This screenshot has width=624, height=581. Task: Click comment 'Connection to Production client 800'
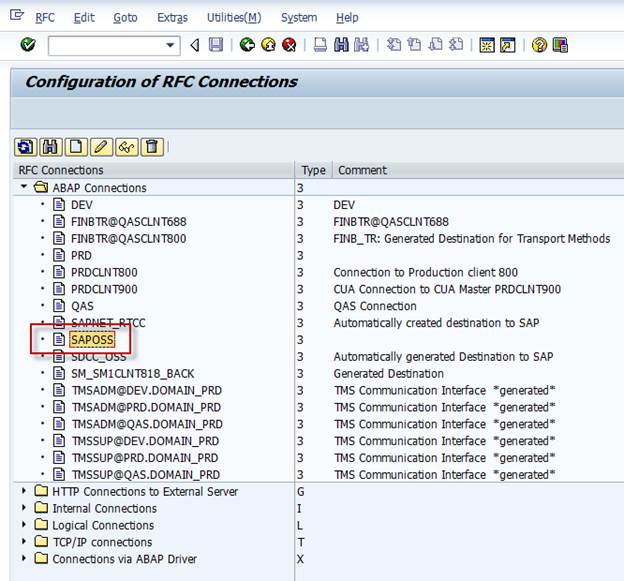coord(425,272)
